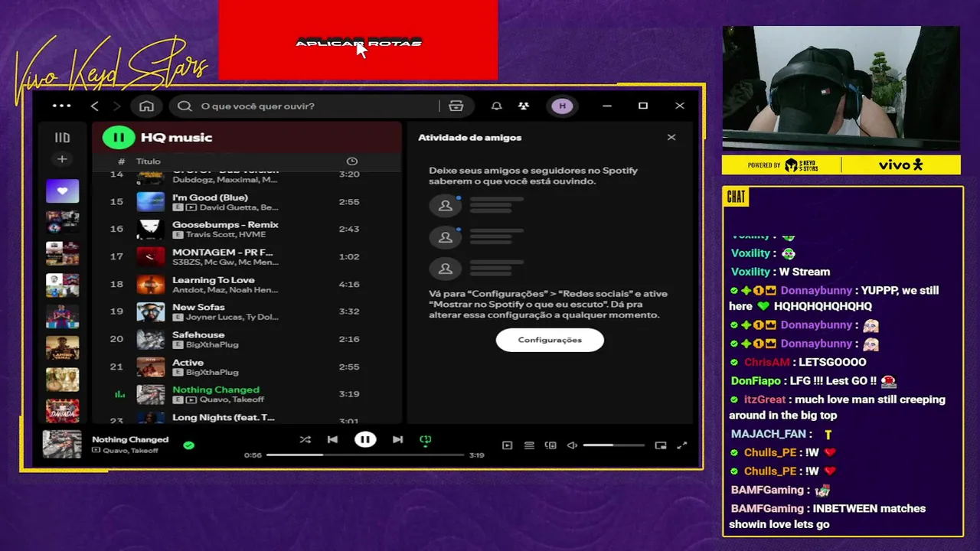The image size is (980, 551).
Task: Click the green saved checkmark for Nothing Changed
Action: click(x=188, y=445)
